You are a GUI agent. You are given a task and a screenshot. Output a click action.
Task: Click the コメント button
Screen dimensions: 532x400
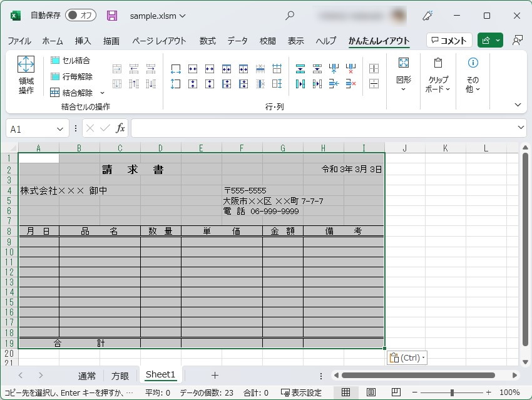coord(449,40)
